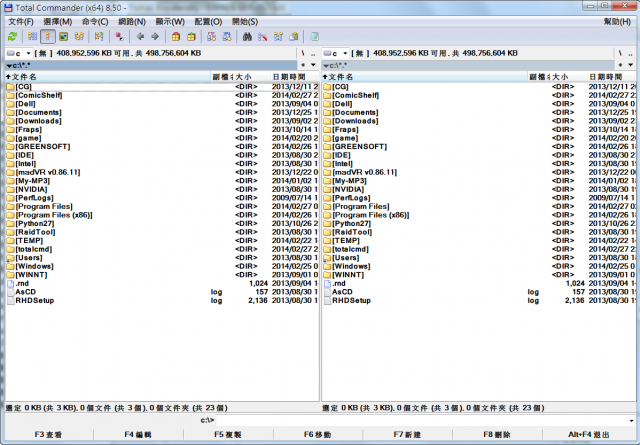Toggle Thumbnail view toolbar icon

click(63, 37)
